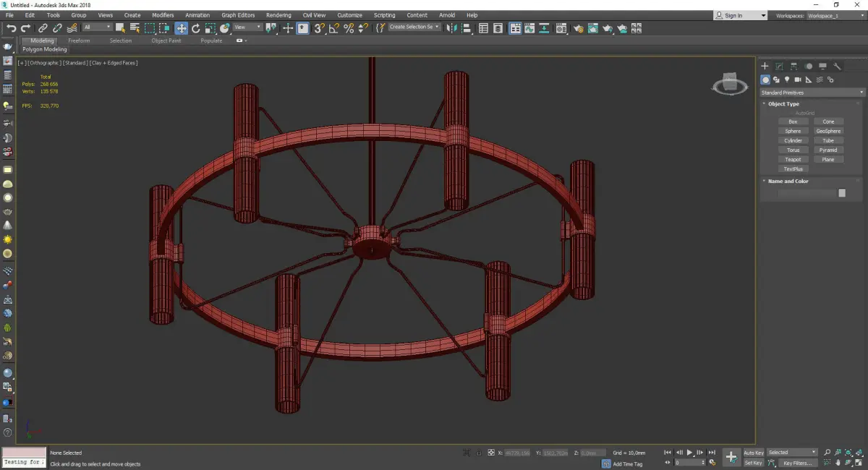Activate the Select and Link tool
The width and height of the screenshot is (868, 470).
click(43, 28)
